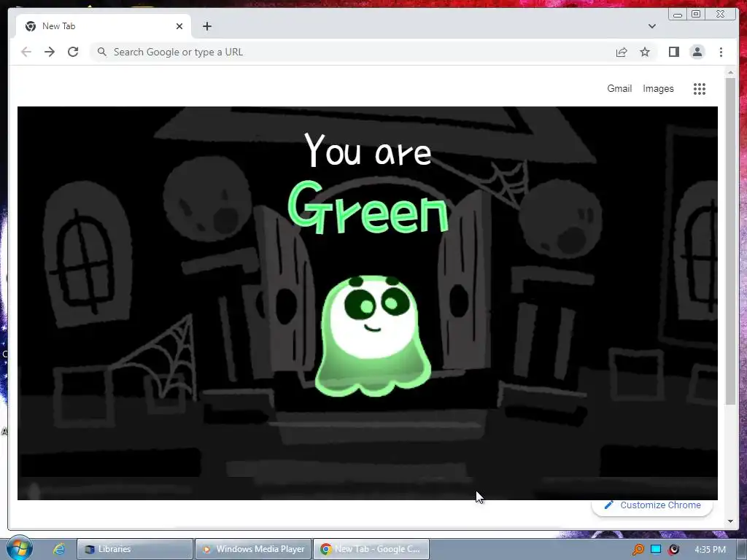Viewport: 747px width, 560px height.
Task: Bookmark this tab with the star icon
Action: click(645, 52)
